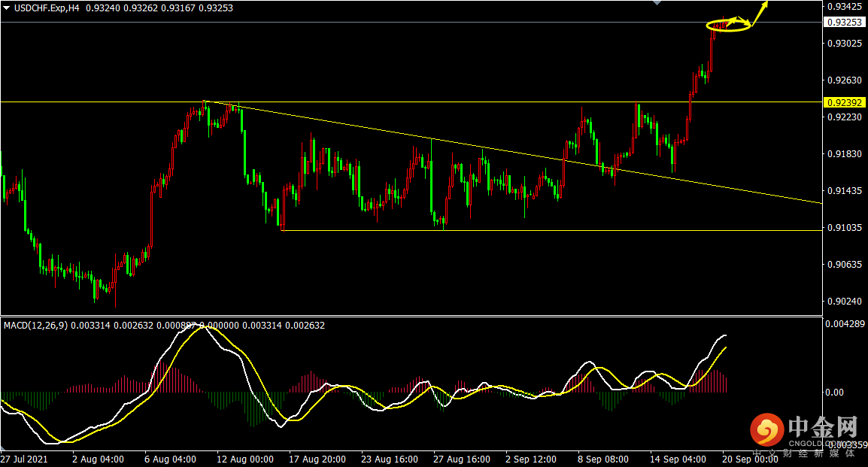The width and height of the screenshot is (868, 467).
Task: Select the chart shift marker at top
Action: pos(657,3)
